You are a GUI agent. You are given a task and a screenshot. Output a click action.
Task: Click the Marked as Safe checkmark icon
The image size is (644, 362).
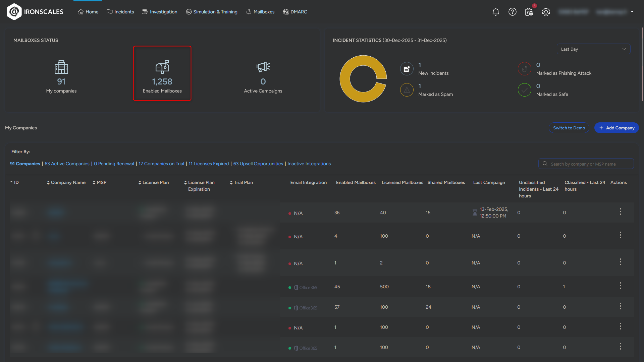pyautogui.click(x=524, y=90)
